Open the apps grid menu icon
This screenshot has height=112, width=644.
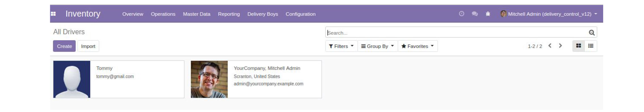(53, 14)
